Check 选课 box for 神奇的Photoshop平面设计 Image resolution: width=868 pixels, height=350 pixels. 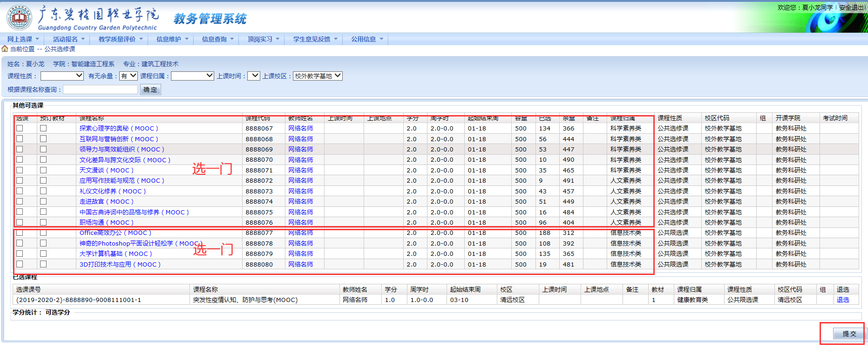[x=20, y=243]
